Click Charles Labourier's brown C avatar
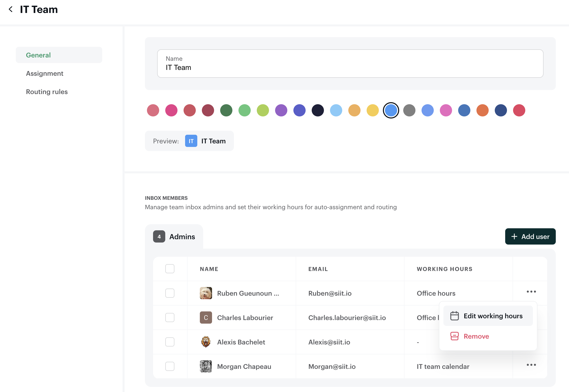Screen dimensions: 569x392 click(x=206, y=318)
